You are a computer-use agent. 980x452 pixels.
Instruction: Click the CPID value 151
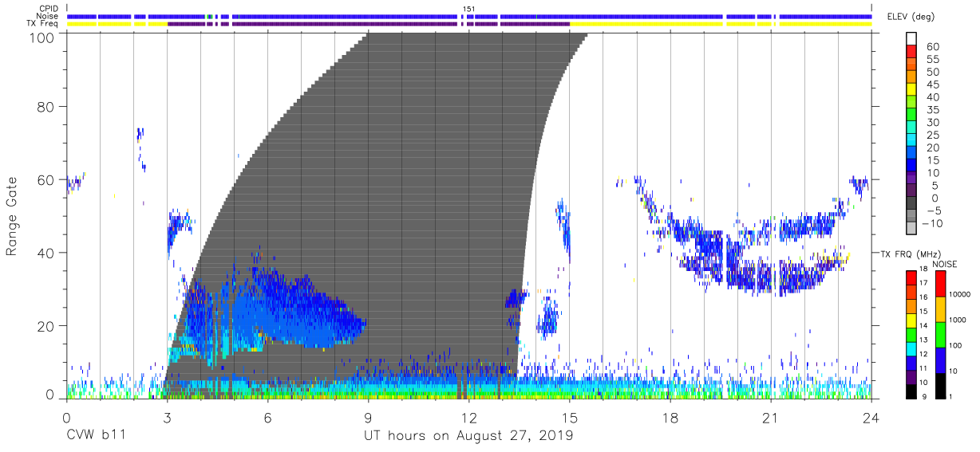[x=468, y=10]
